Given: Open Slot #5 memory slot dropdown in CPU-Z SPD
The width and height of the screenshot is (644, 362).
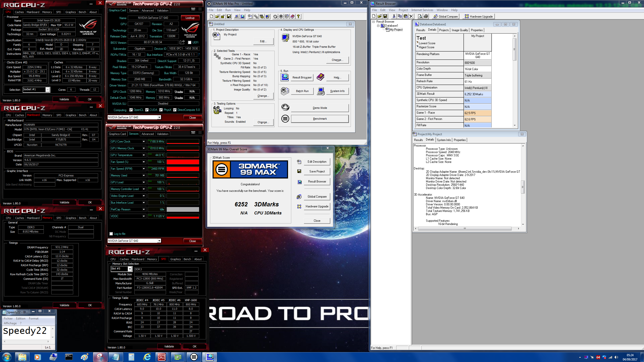Looking at the screenshot, I should point(130,269).
